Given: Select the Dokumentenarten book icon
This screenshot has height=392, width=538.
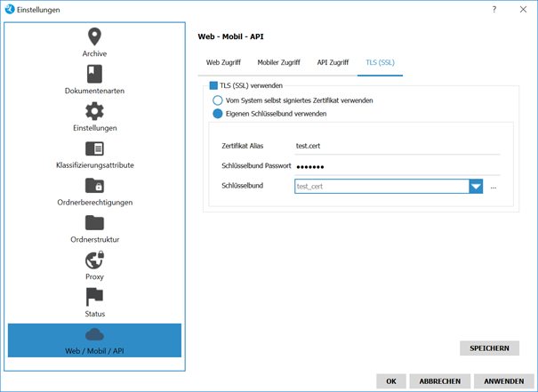Looking at the screenshot, I should point(94,74).
